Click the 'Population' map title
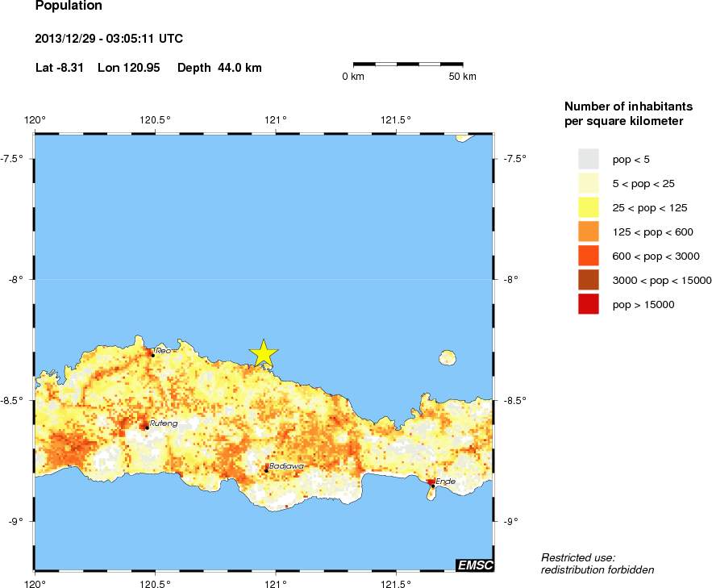The width and height of the screenshot is (712, 588). pos(69,6)
